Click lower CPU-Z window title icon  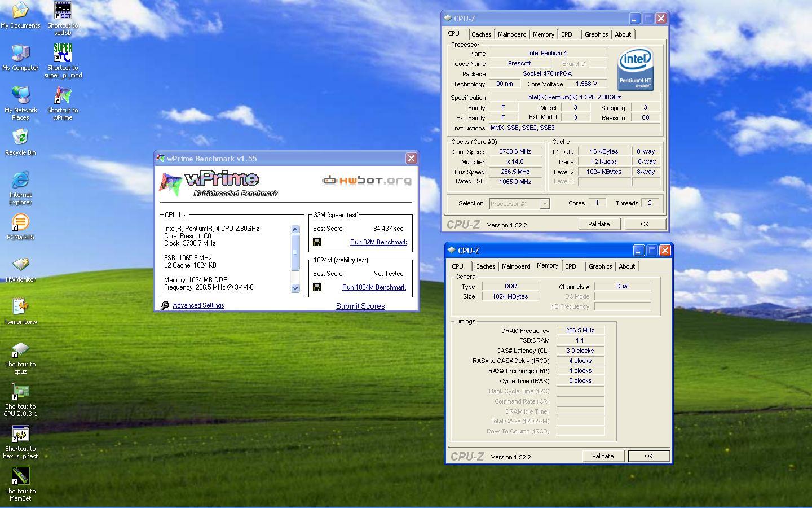click(452, 250)
